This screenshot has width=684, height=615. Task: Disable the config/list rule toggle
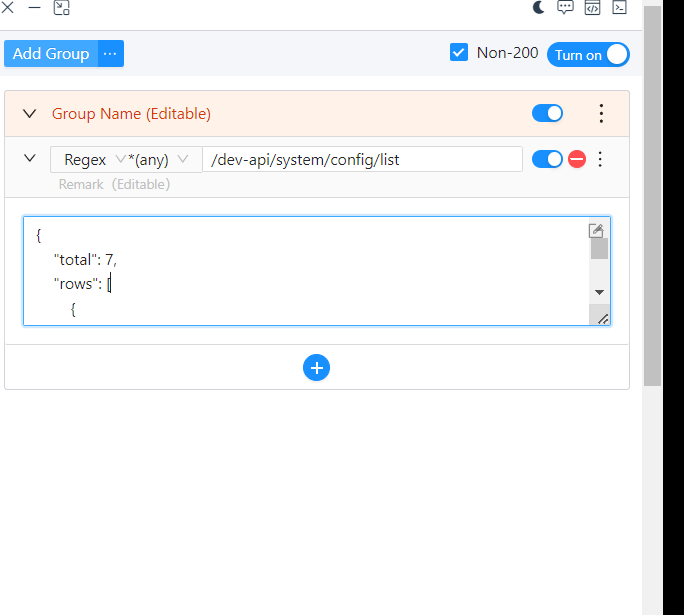click(547, 159)
